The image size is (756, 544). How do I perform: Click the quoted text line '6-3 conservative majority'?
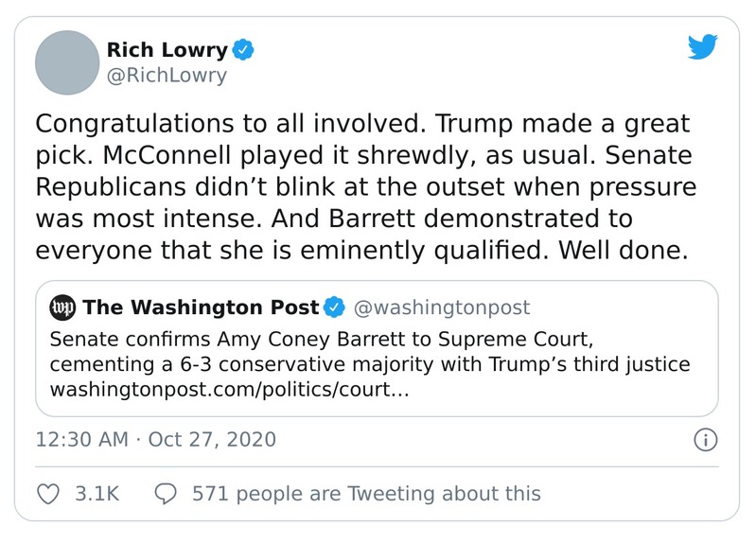point(368,364)
